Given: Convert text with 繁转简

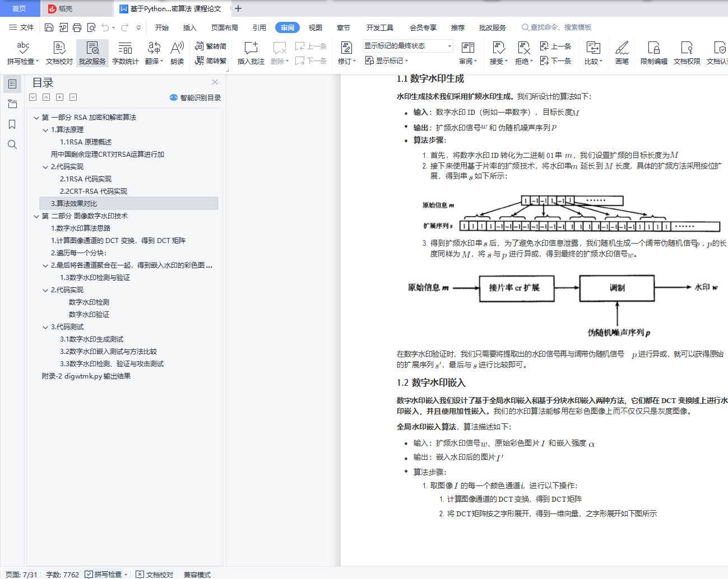Looking at the screenshot, I should click(x=211, y=46).
